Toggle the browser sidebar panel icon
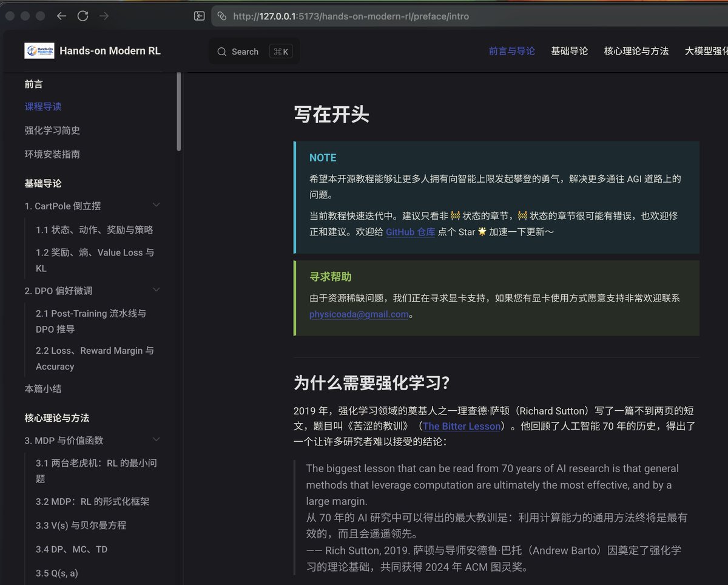This screenshot has height=585, width=728. coord(199,16)
